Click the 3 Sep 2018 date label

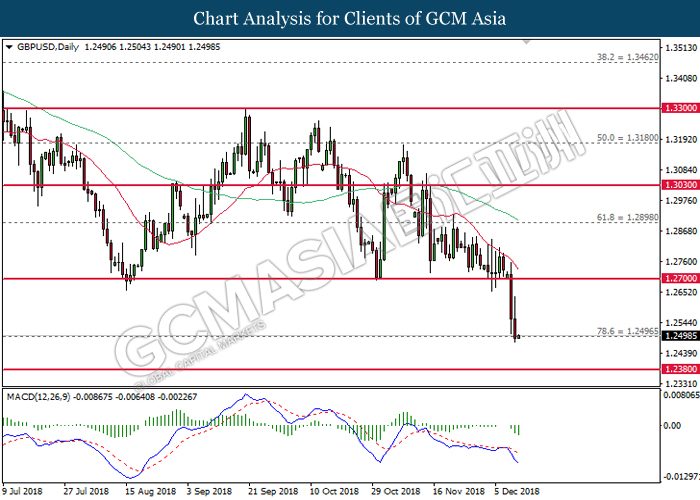tap(209, 492)
